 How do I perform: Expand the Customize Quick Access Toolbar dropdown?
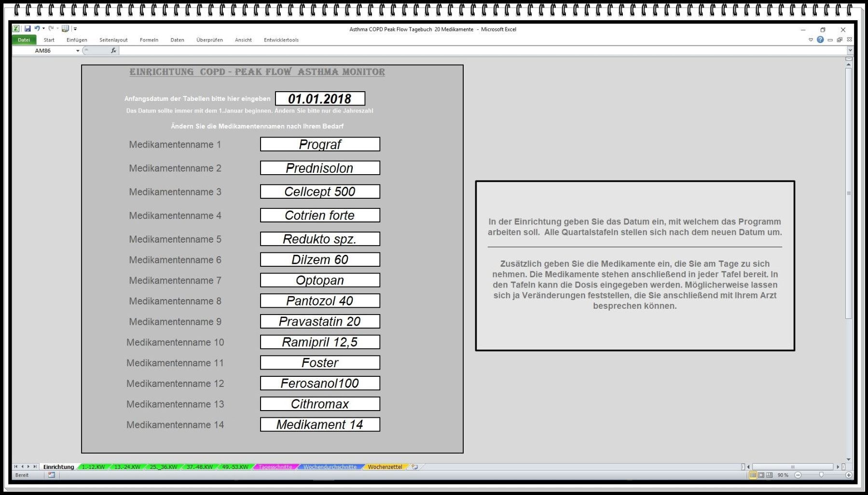tap(75, 29)
